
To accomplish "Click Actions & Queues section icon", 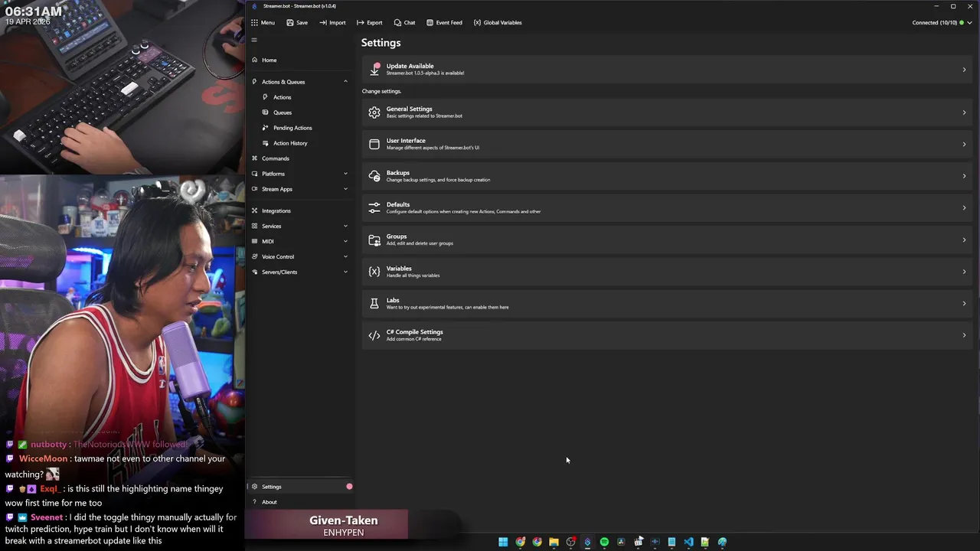I will tap(254, 82).
